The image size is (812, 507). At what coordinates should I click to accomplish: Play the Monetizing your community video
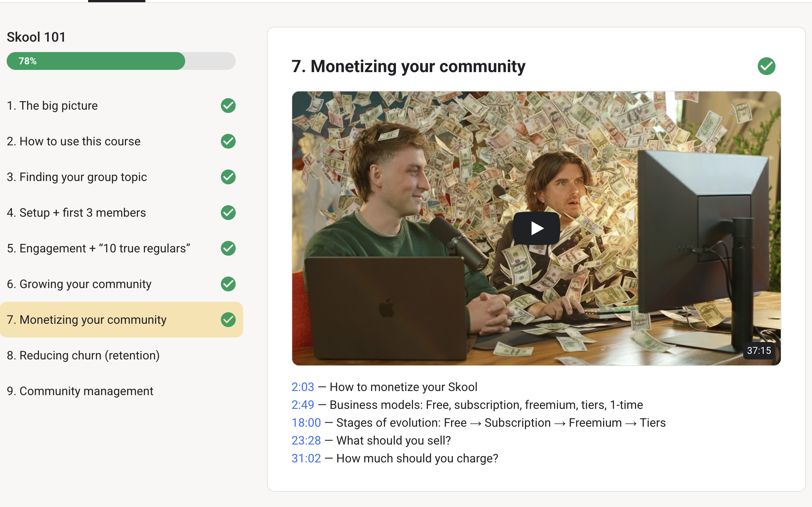[536, 228]
